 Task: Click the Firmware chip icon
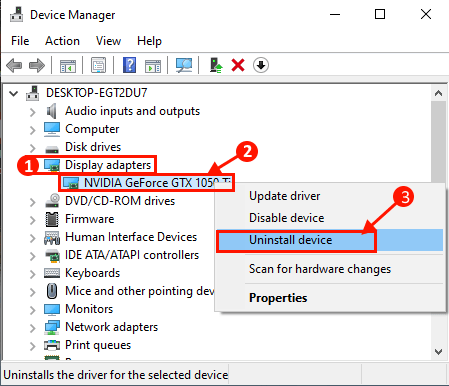(52, 219)
